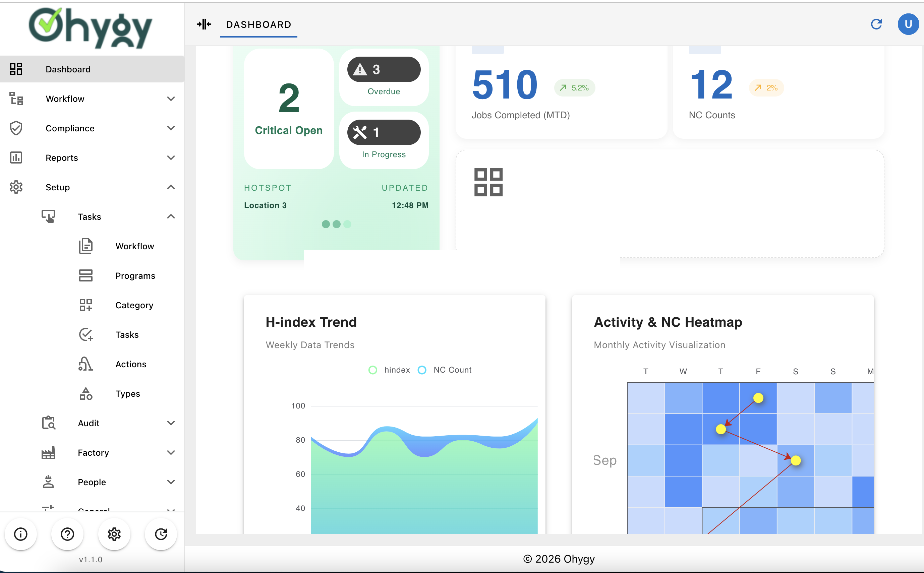The image size is (924, 573).
Task: Click the 3 Overdue pill button
Action: pyautogui.click(x=384, y=69)
